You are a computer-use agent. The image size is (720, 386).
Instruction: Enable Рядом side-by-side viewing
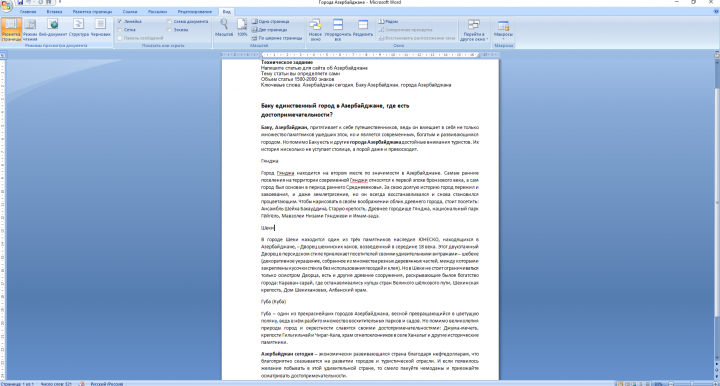(388, 22)
